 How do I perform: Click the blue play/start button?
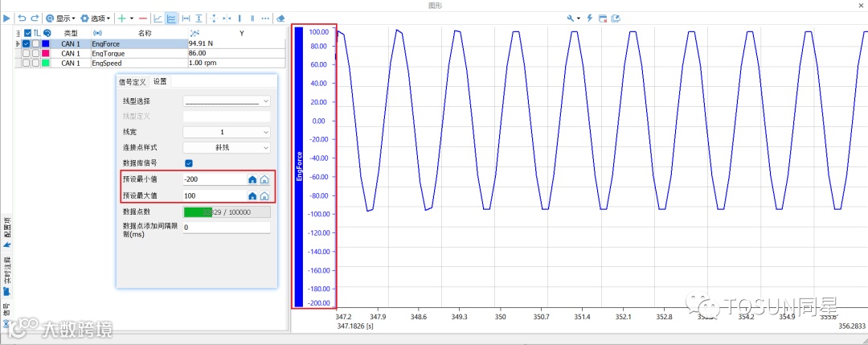(x=6, y=18)
